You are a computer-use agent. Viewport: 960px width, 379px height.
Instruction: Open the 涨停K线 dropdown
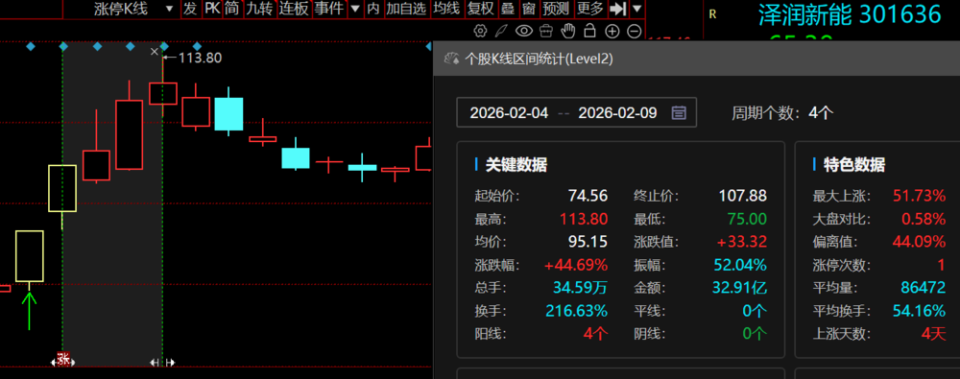(133, 9)
